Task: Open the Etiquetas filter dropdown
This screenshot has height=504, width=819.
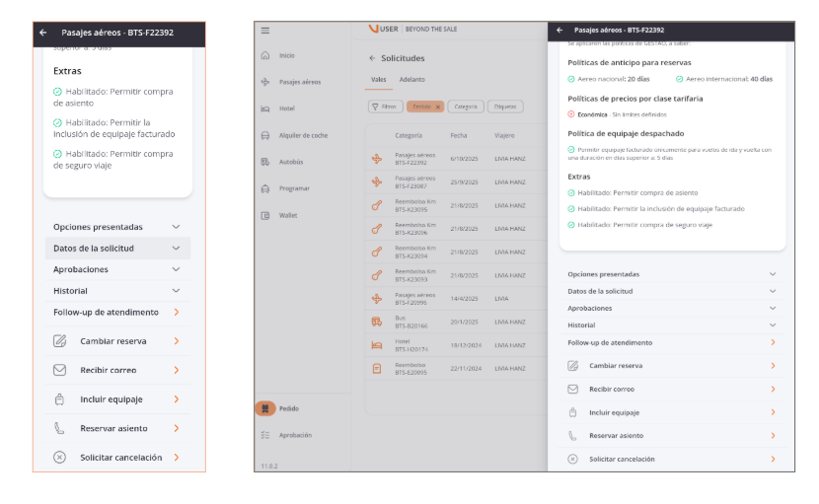Action: (504, 107)
